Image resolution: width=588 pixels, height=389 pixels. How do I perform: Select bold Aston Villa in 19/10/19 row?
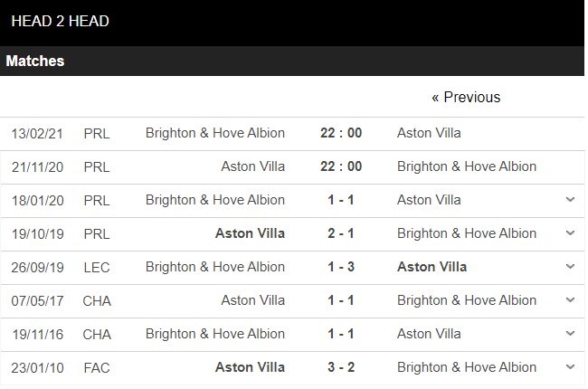pyautogui.click(x=250, y=233)
